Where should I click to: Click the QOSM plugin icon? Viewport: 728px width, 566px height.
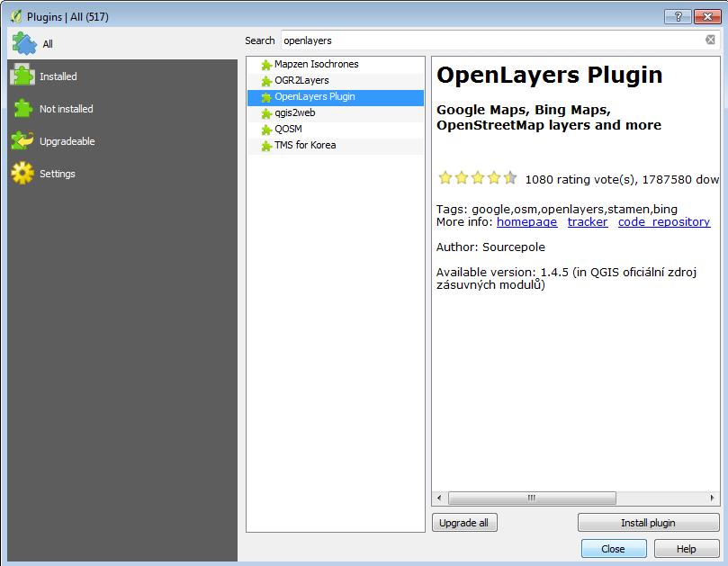click(x=266, y=130)
